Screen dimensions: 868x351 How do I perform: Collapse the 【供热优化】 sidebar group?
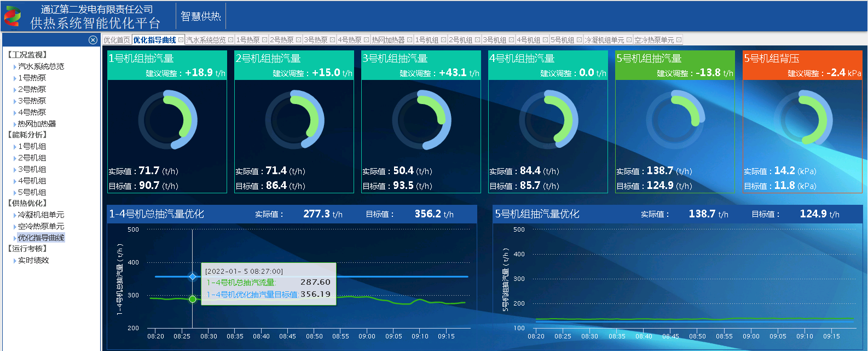(x=27, y=203)
